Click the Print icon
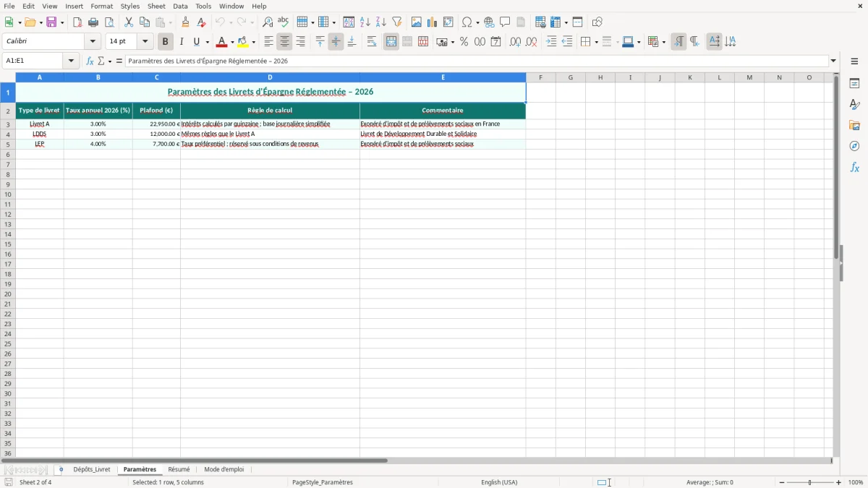Image resolution: width=868 pixels, height=488 pixels. pyautogui.click(x=93, y=22)
